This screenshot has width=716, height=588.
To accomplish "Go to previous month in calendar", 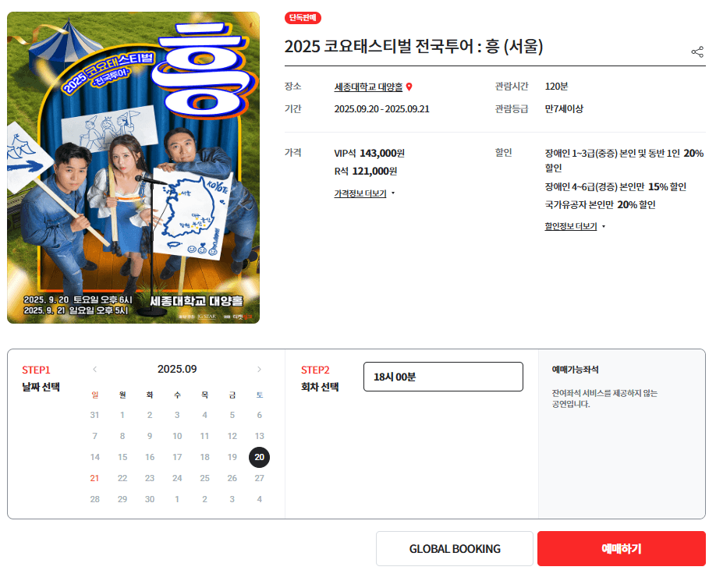I will click(x=94, y=370).
